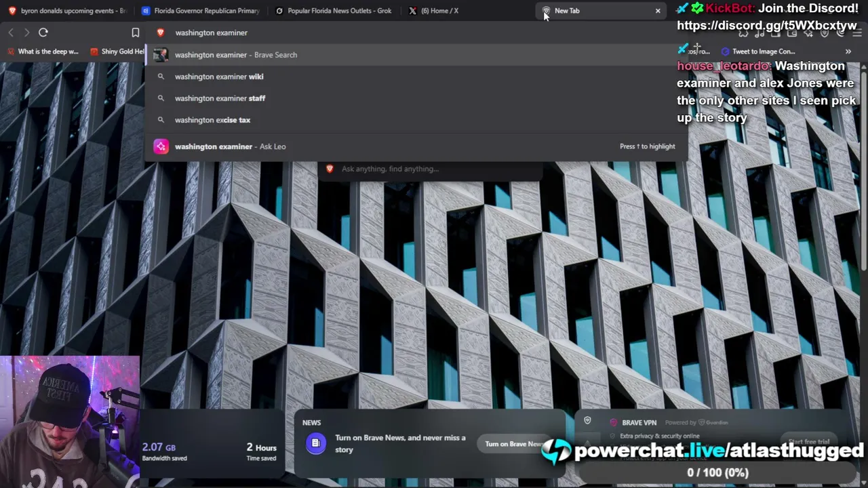Click the magnifier icon beside 'washington examiner wiki'
The height and width of the screenshot is (488, 868).
pyautogui.click(x=161, y=77)
